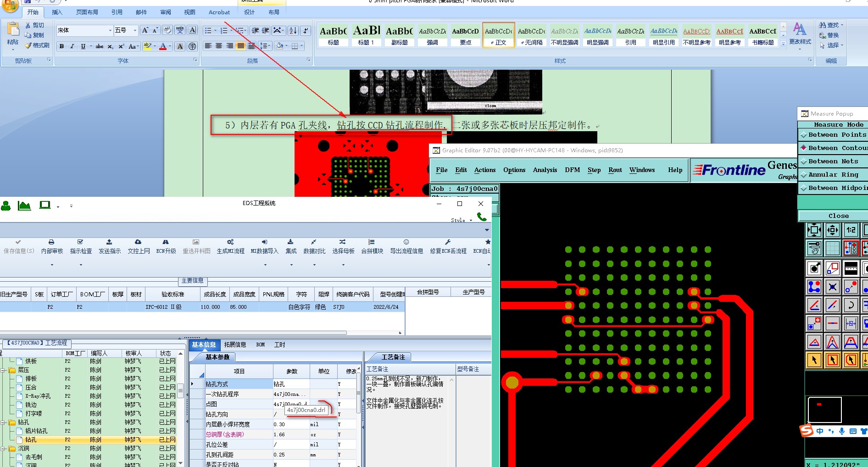Collapse the 钻孔 folder tree node
The image size is (868, 467).
click(3, 423)
